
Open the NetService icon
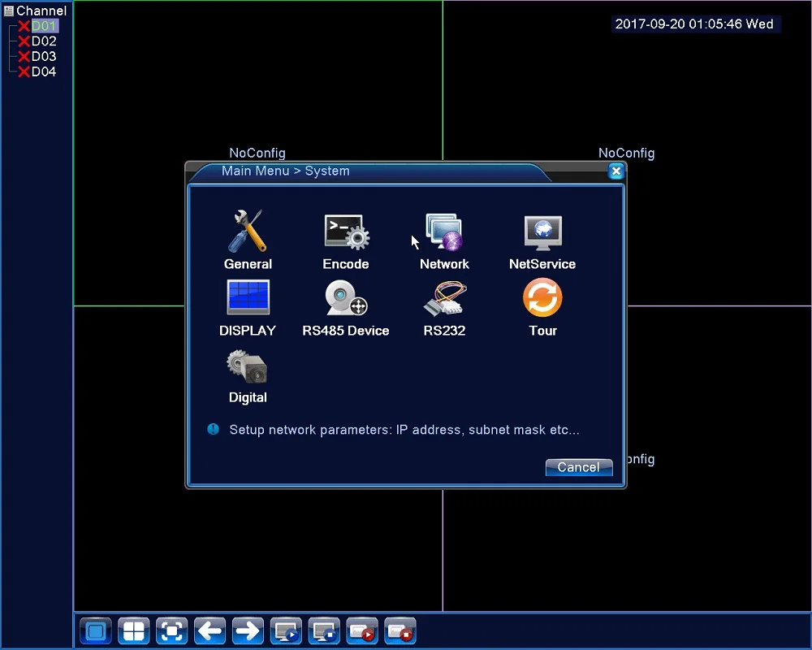542,232
